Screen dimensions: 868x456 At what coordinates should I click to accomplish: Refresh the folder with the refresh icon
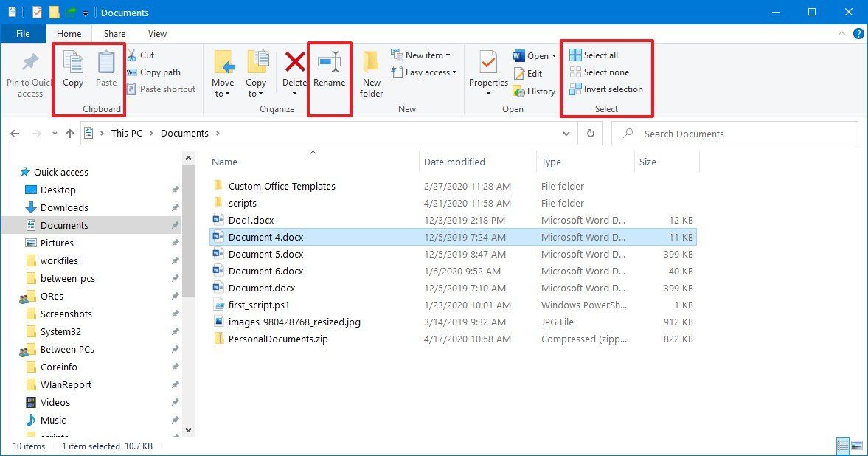tap(589, 134)
